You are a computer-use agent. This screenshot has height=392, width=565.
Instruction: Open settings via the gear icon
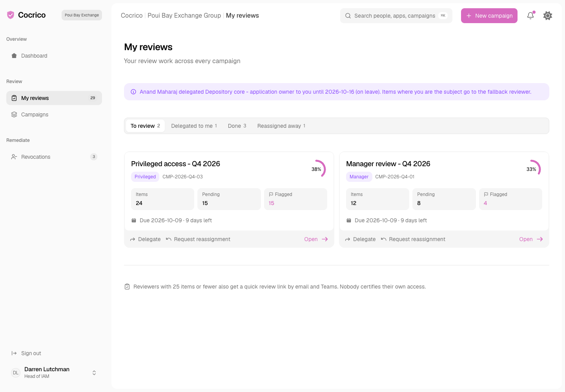coord(548,16)
